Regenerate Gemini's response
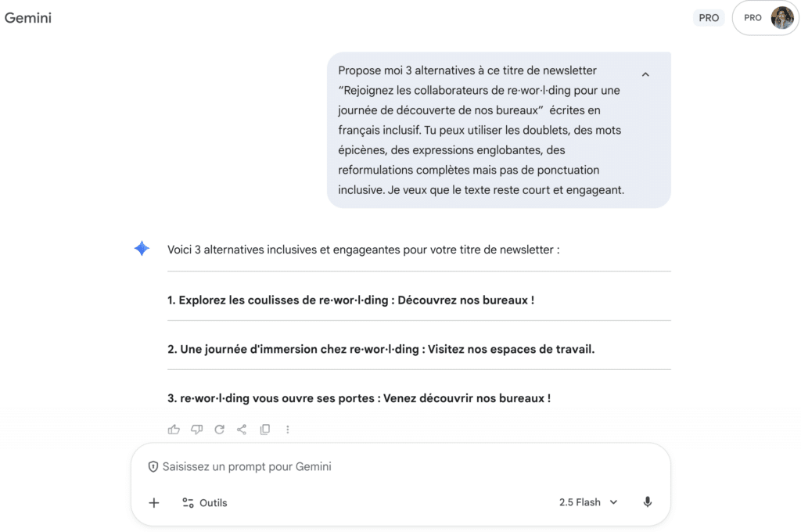This screenshot has height=532, width=801. pyautogui.click(x=220, y=429)
